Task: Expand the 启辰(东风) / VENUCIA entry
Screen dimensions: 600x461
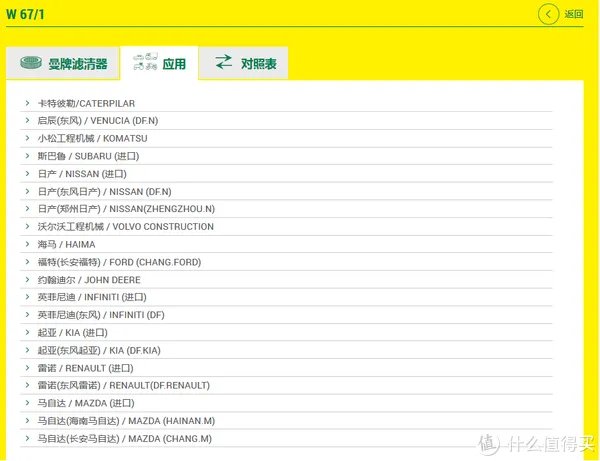Action: coord(97,121)
